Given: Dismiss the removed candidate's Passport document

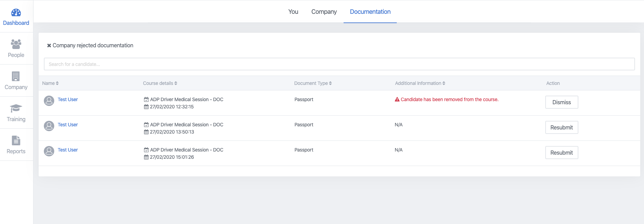Looking at the screenshot, I should coord(561,102).
